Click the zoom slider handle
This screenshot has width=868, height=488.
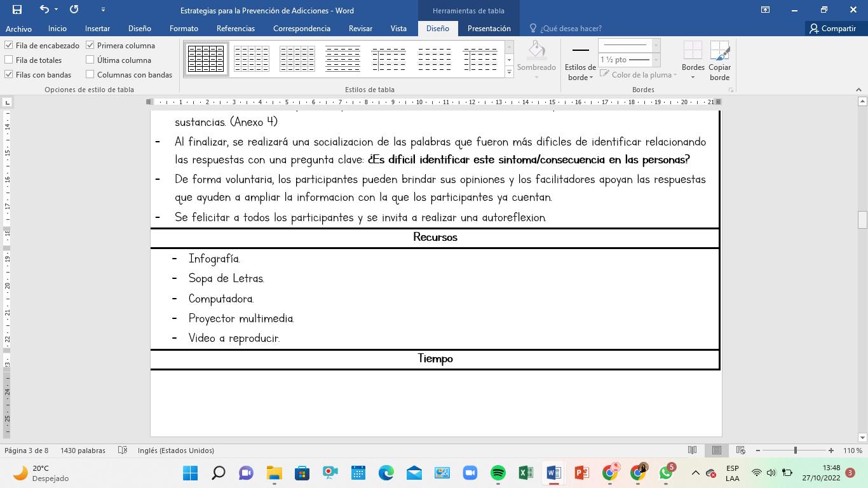point(795,451)
